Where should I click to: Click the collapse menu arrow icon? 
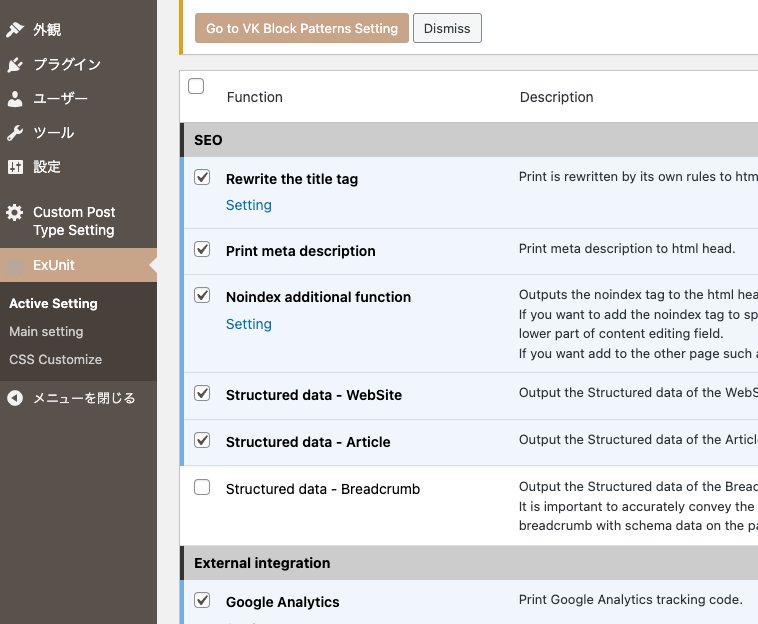pos(15,398)
